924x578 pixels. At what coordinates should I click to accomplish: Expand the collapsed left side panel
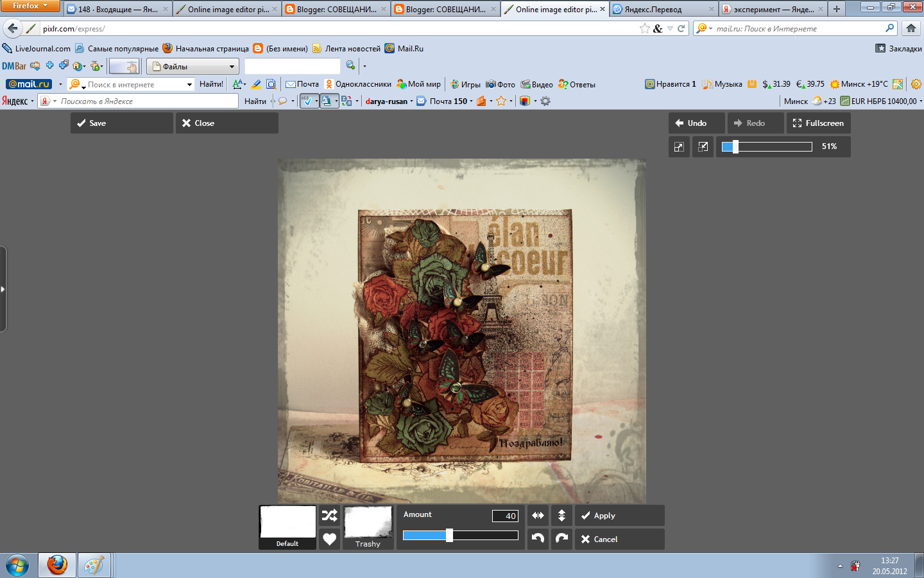[x=3, y=289]
